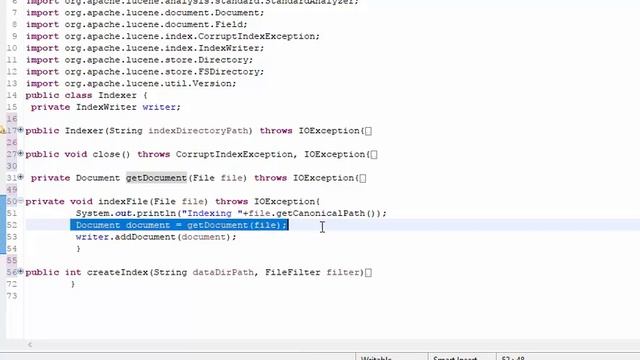Click the 'Writable' status bar field
Image resolution: width=640 pixels, height=360 pixels.
click(x=391, y=357)
